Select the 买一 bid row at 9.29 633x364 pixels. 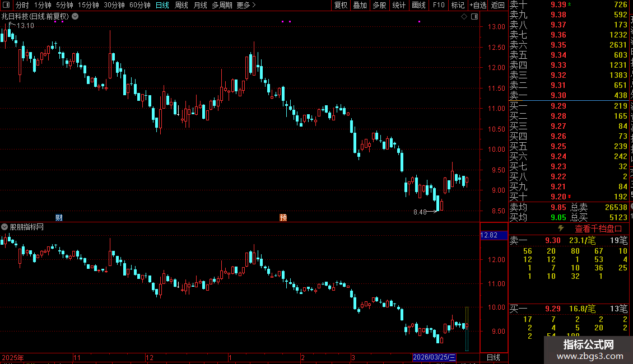(x=569, y=106)
